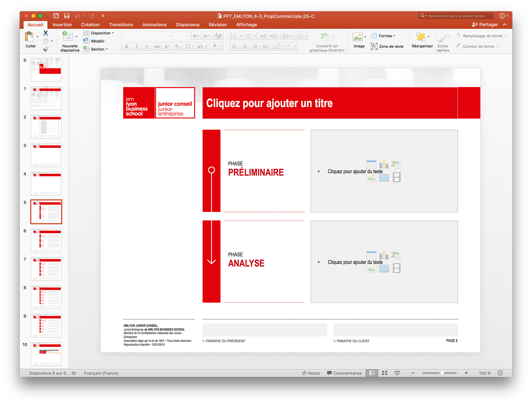The width and height of the screenshot is (532, 405).
Task: Click the Undo arrow icon
Action: tap(77, 16)
